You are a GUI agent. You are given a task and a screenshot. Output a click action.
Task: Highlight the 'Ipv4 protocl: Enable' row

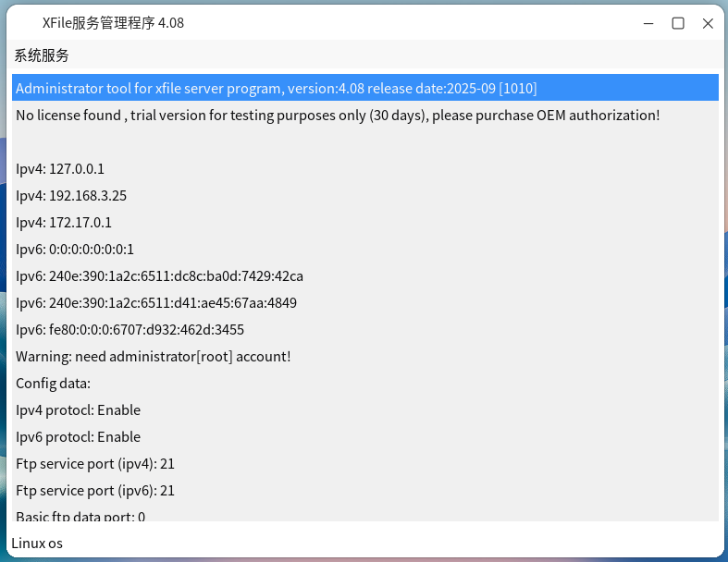[79, 410]
